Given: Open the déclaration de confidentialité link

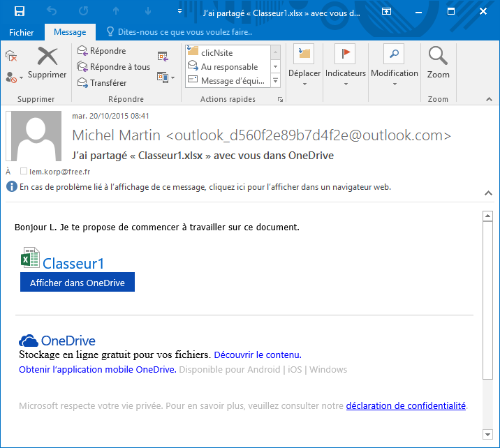Looking at the screenshot, I should coord(406,405).
